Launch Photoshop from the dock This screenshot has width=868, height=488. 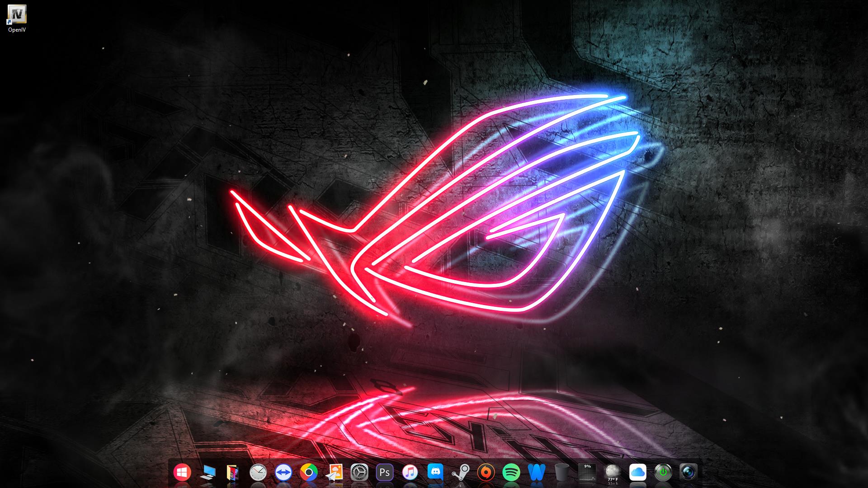385,473
